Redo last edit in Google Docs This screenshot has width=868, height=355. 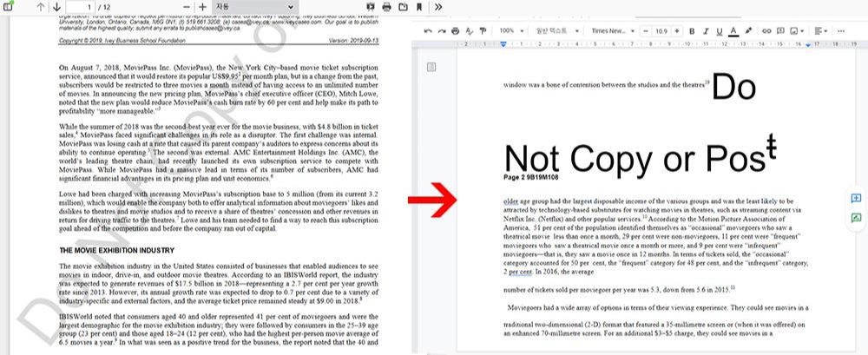pyautogui.click(x=442, y=31)
